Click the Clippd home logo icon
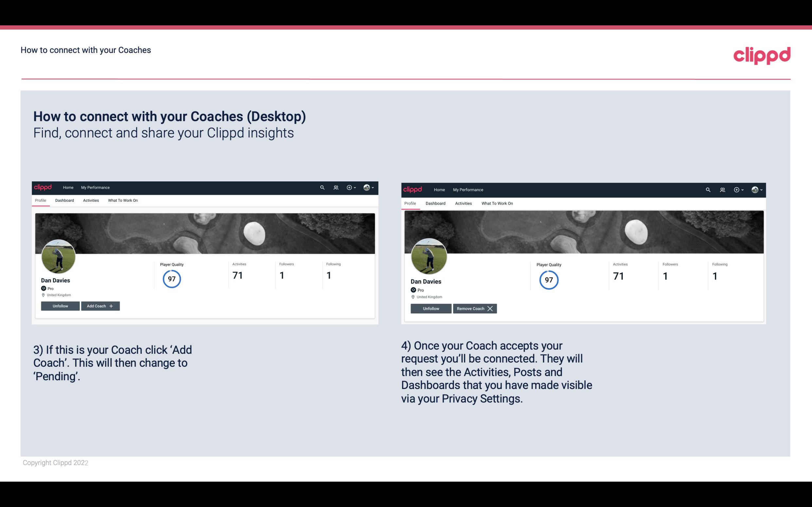Screen dimensions: 812x507 [44, 187]
